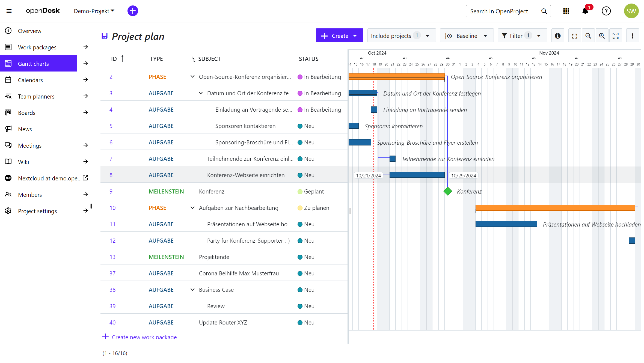Viewport: 644px width, 363px height.
Task: Open the Baseline dropdown
Action: pyautogui.click(x=467, y=36)
